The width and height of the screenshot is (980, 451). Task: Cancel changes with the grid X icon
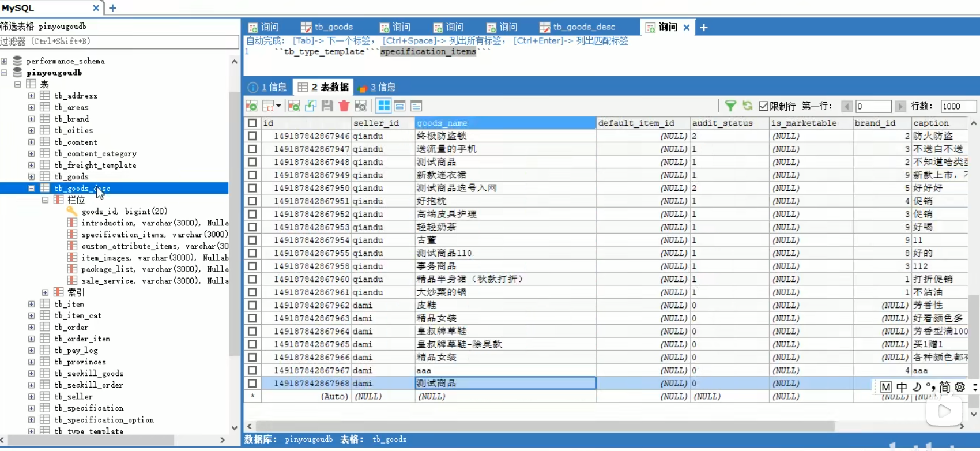(360, 106)
